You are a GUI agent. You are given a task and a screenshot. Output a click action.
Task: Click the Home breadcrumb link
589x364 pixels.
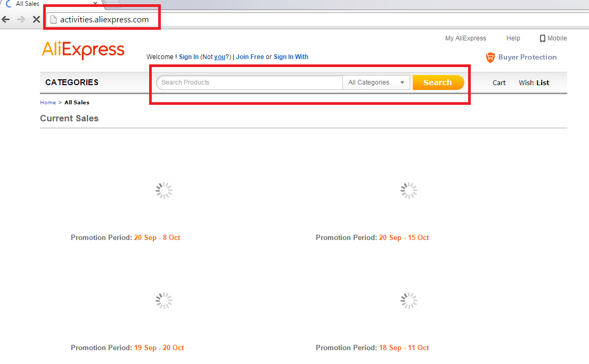(48, 103)
